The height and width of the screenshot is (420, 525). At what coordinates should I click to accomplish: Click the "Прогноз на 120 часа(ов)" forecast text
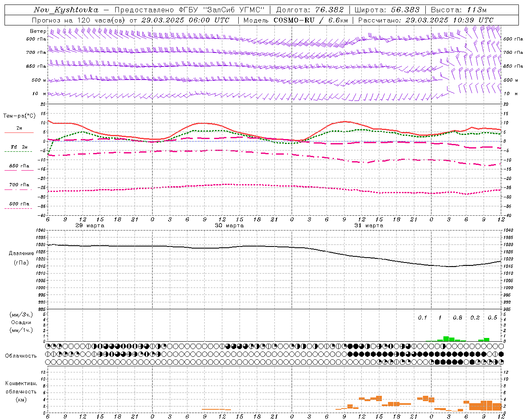click(78, 20)
